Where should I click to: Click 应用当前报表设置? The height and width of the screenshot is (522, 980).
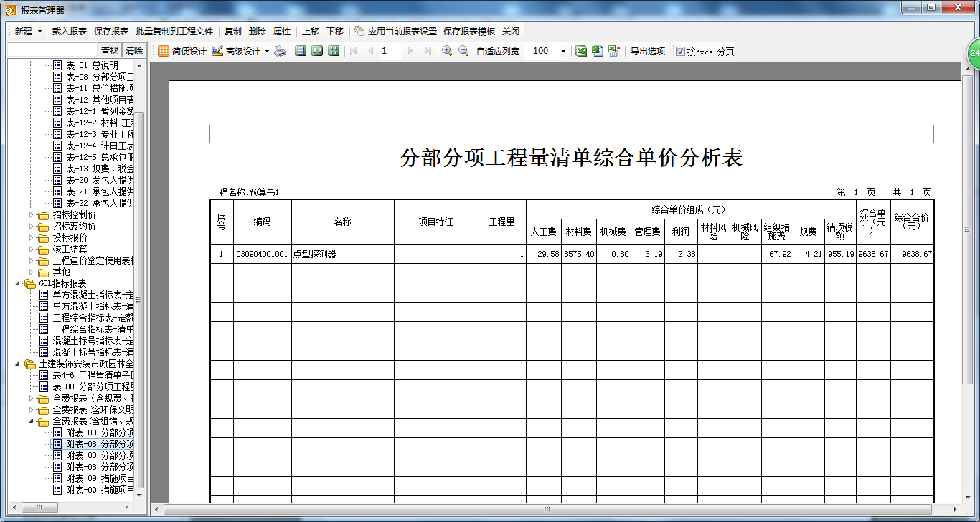coord(395,32)
